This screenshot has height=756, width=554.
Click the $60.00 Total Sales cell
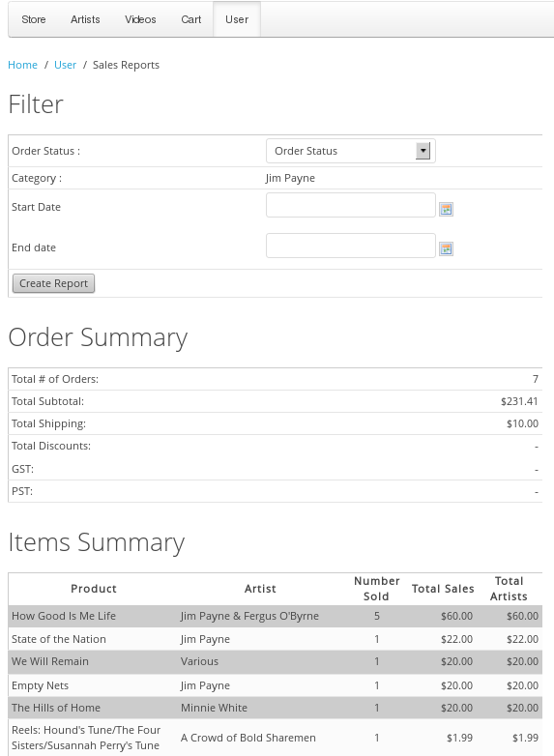click(456, 616)
